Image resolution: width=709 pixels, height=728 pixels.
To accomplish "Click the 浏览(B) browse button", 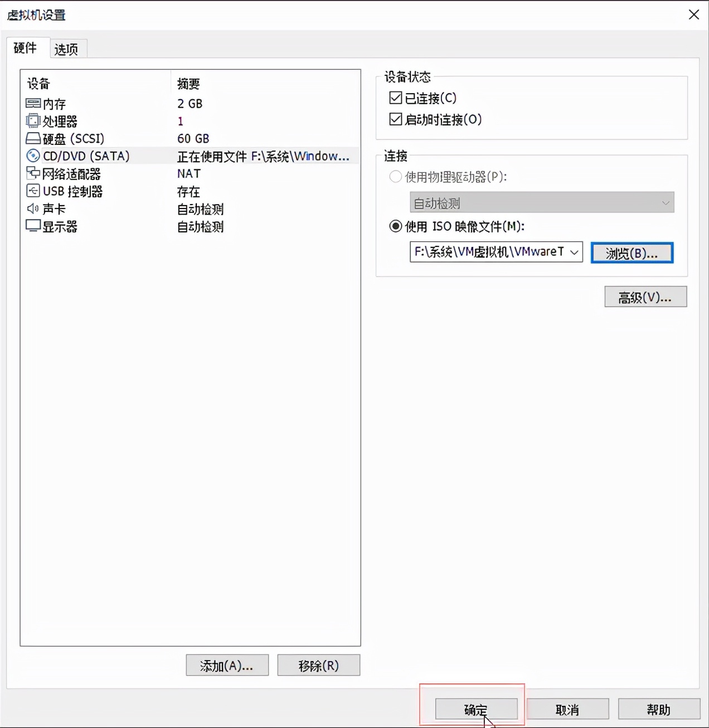I will pyautogui.click(x=632, y=252).
